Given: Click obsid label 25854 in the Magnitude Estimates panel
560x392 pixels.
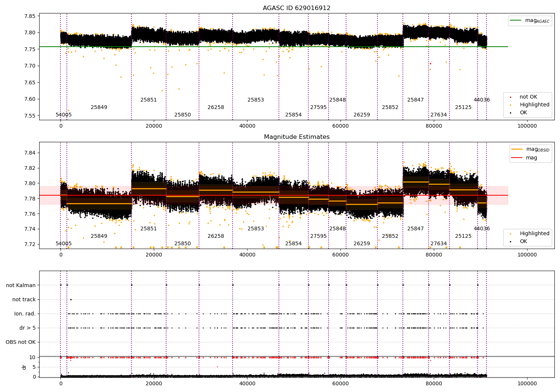Looking at the screenshot, I should click(293, 244).
